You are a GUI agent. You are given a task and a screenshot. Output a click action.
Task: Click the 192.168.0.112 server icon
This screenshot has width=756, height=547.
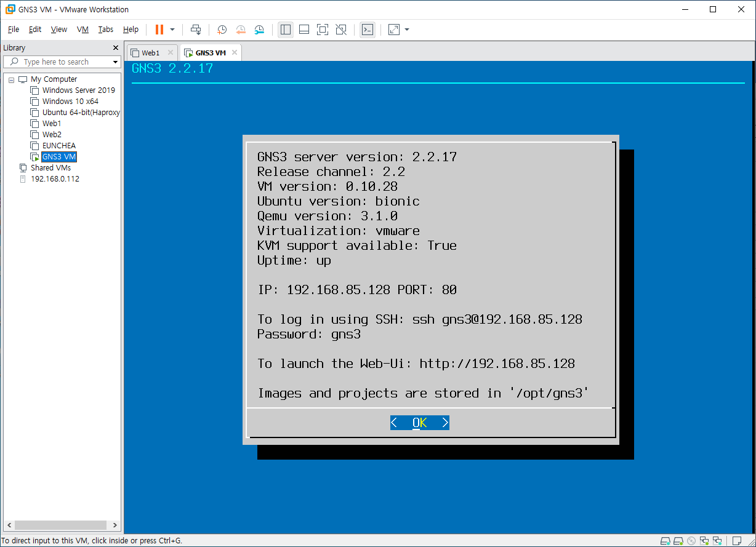click(x=23, y=179)
